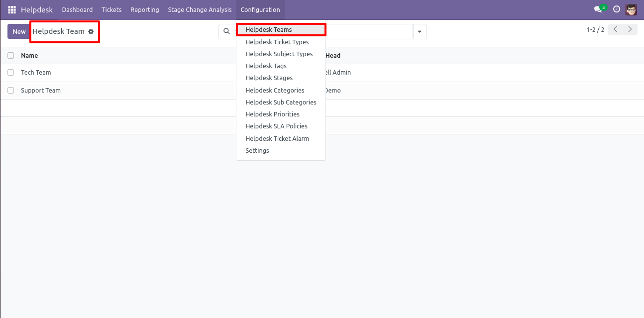
Task: Go to next page arrow
Action: pos(630,29)
